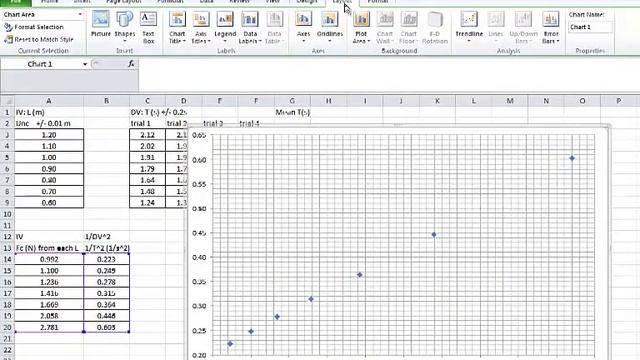The image size is (640, 360).
Task: Click the 3-D Rotation button
Action: (435, 28)
